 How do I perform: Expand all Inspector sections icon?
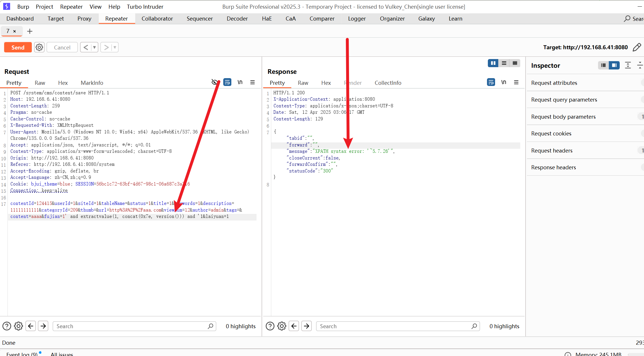[628, 65]
